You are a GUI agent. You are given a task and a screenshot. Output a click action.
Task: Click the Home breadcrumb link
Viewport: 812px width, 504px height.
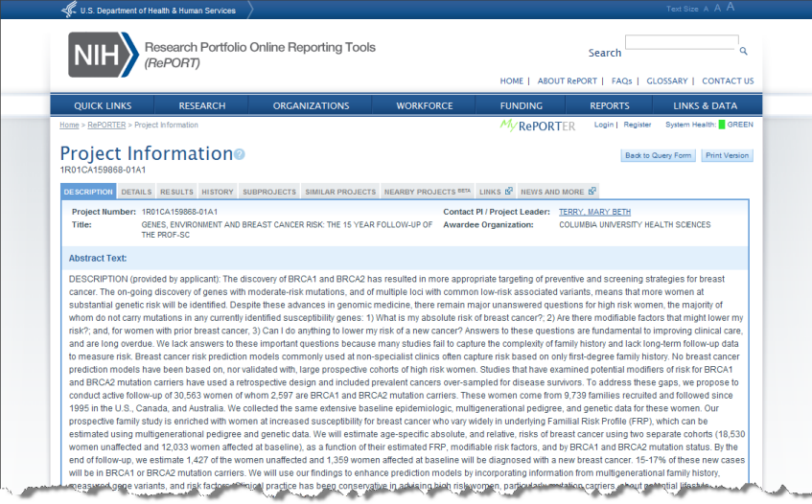click(69, 126)
